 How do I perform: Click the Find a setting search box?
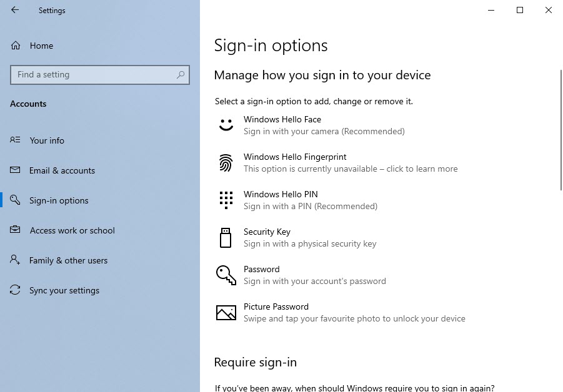click(x=100, y=75)
